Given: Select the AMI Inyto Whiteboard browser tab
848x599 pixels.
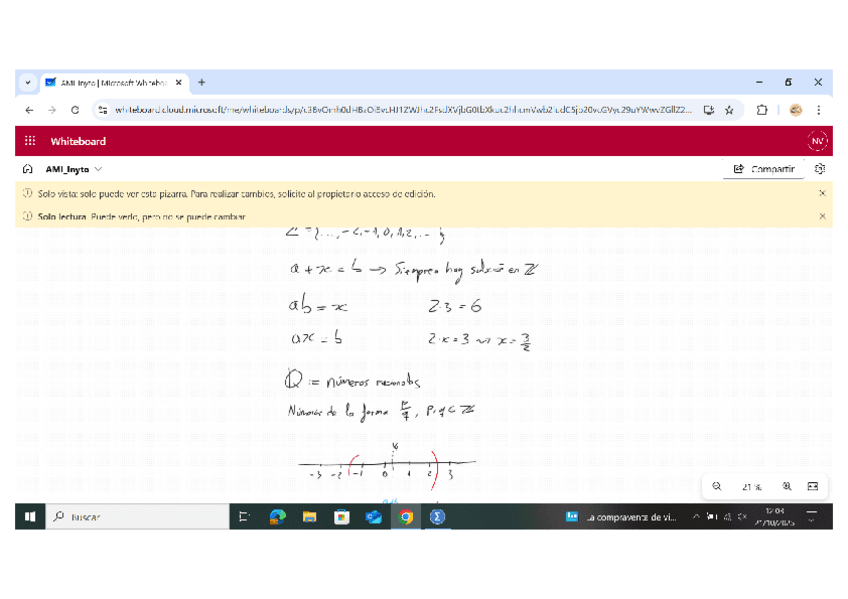Looking at the screenshot, I should (114, 83).
